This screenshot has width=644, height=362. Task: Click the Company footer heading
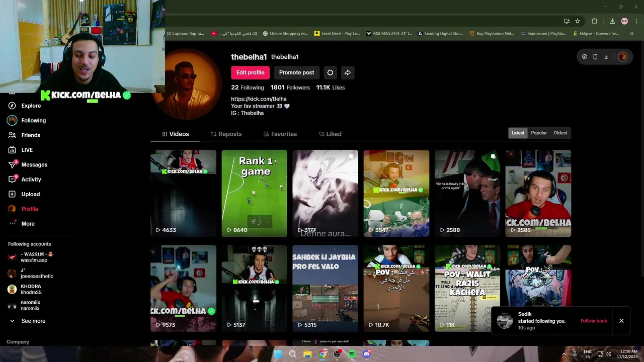(18, 342)
